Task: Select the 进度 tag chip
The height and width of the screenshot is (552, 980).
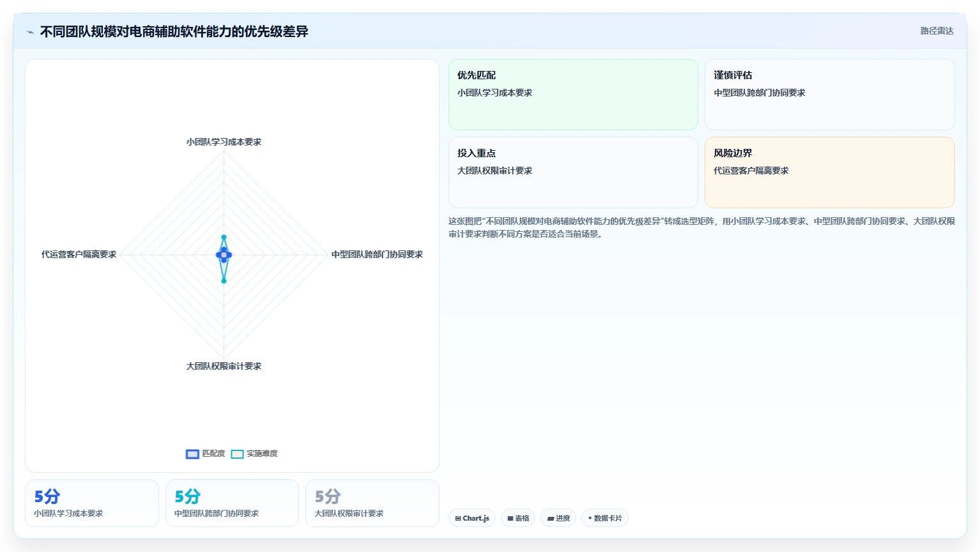Action: coord(558,518)
